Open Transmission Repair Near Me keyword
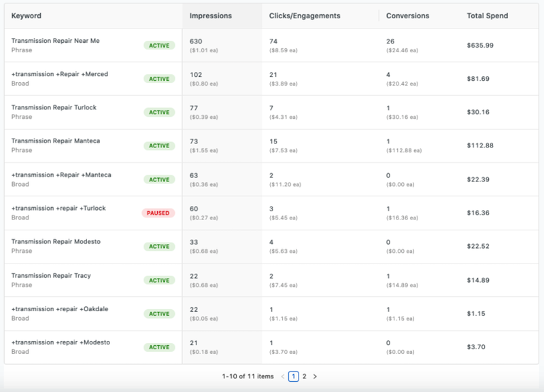544x392 pixels. 55,41
